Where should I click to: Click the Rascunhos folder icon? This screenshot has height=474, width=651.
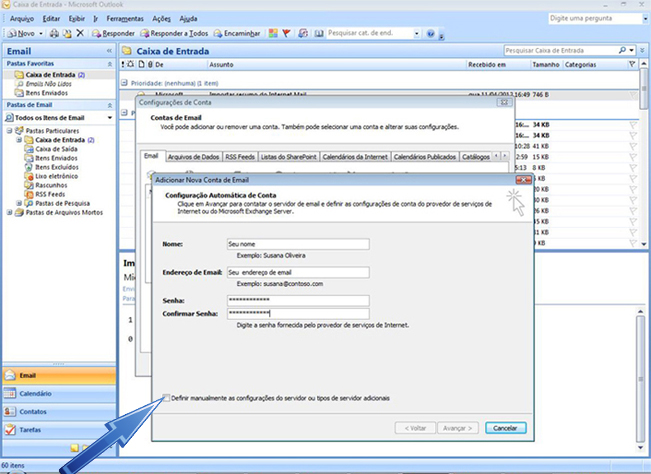pos(29,185)
